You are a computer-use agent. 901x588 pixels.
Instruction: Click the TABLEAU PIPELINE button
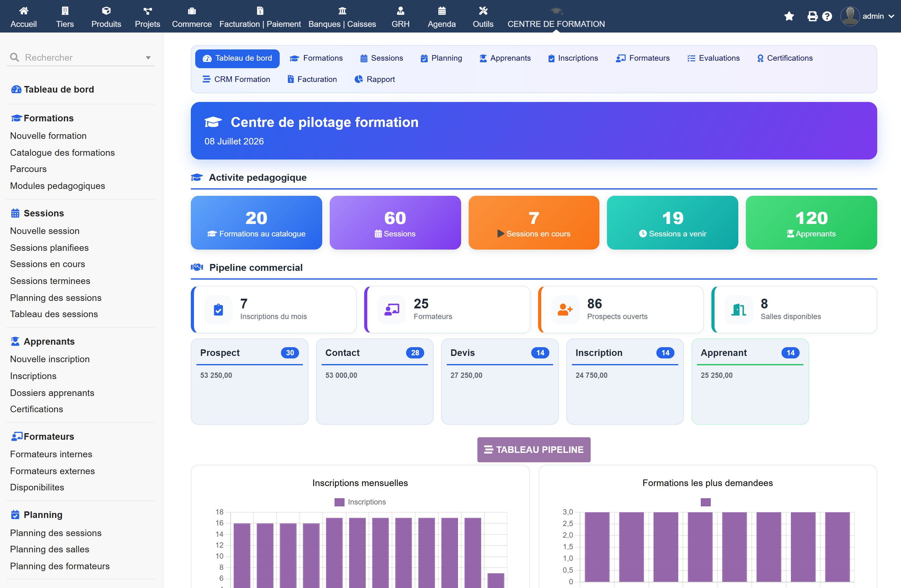point(534,449)
